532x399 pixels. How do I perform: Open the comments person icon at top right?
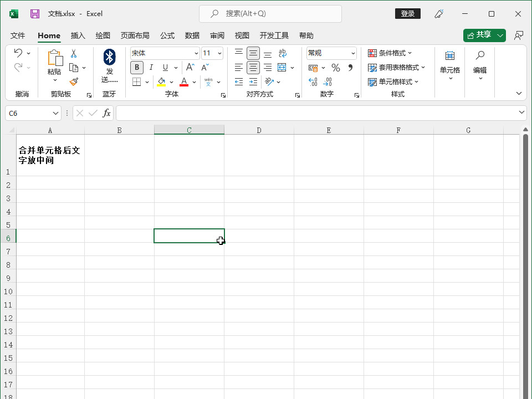tap(519, 35)
